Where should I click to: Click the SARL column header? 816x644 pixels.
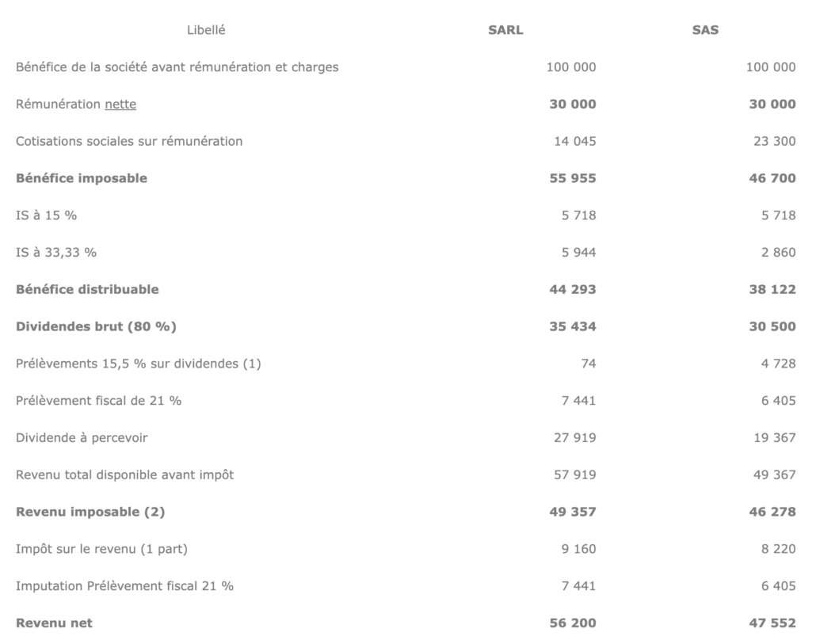click(505, 30)
